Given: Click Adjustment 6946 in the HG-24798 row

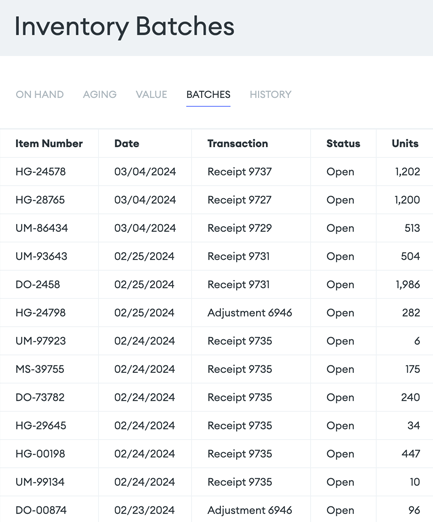Looking at the screenshot, I should [250, 313].
